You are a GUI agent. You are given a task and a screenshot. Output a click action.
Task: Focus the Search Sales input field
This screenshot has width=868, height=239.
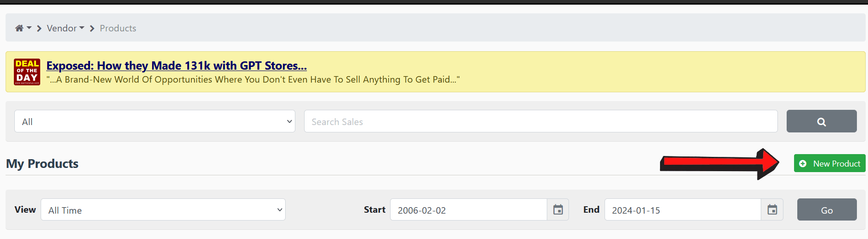pos(540,121)
